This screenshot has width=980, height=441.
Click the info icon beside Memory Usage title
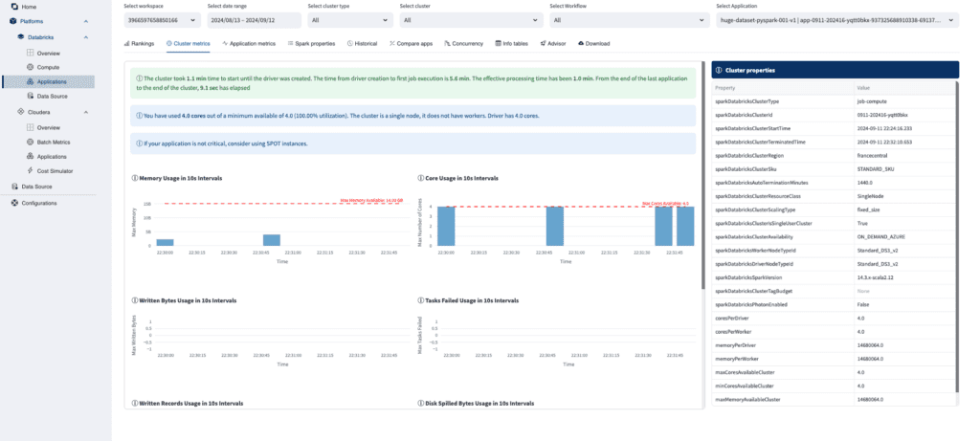[x=133, y=178]
